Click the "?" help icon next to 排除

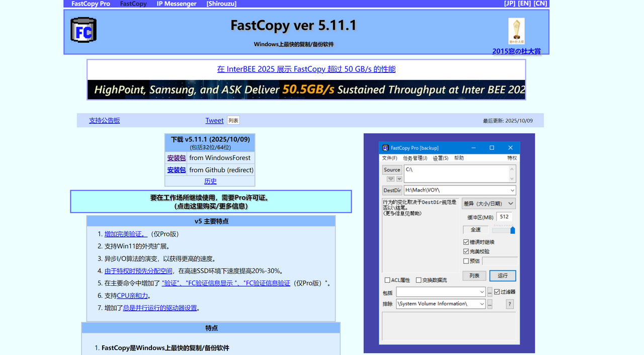(x=509, y=303)
